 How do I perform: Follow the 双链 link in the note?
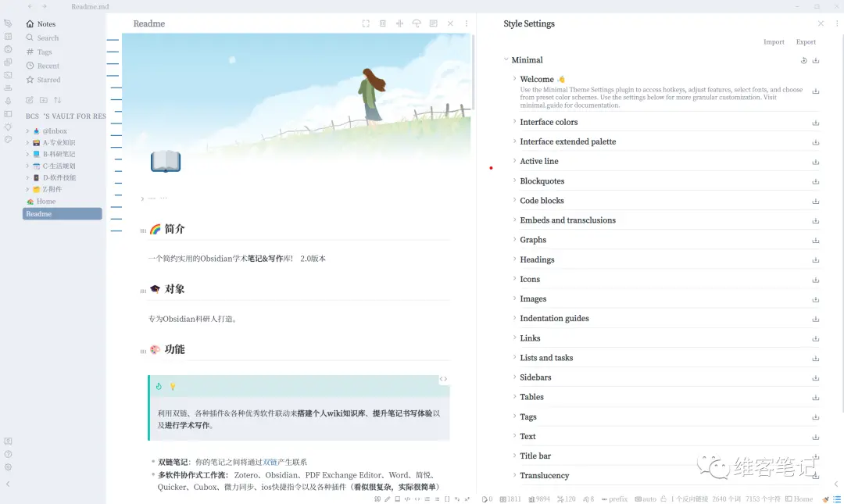tap(270, 462)
